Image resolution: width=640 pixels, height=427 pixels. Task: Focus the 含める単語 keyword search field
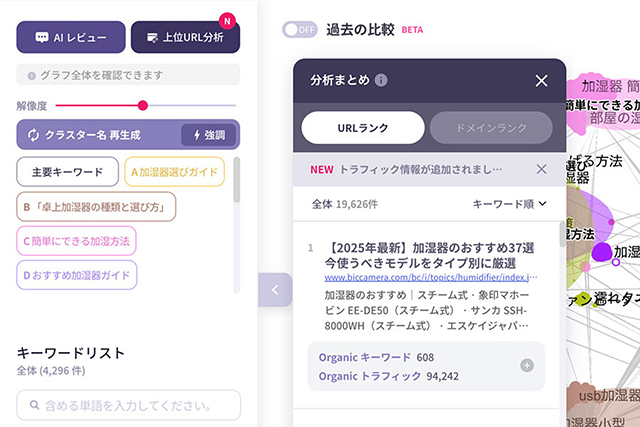pyautogui.click(x=128, y=405)
